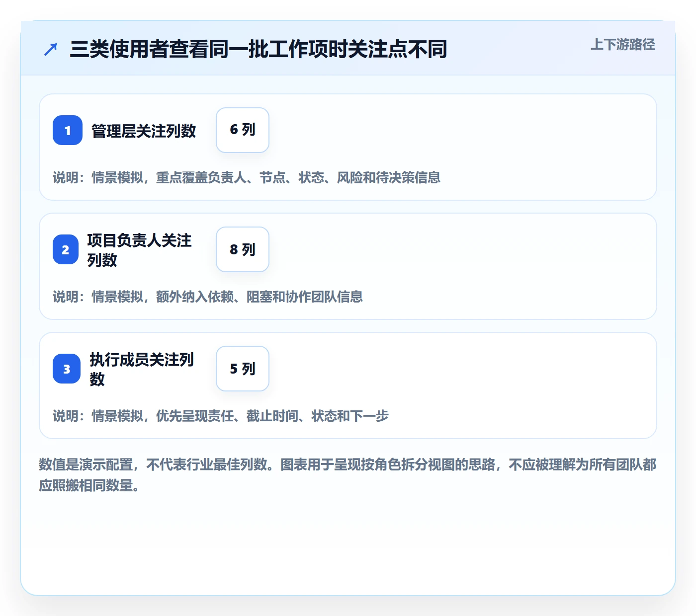Click the description mentioning 截止时间、状态和下一步
Image resolution: width=696 pixels, height=616 pixels.
coord(221,416)
